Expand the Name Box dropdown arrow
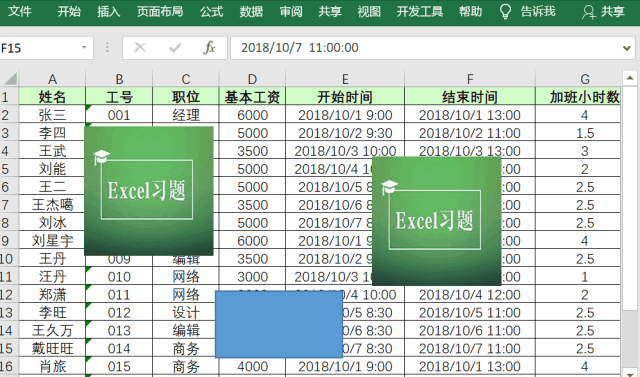 tap(84, 48)
